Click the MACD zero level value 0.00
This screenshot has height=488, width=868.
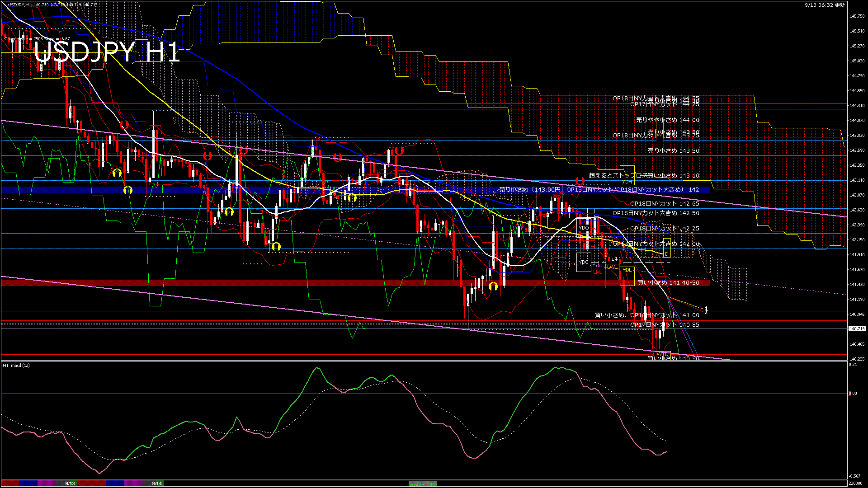[853, 394]
